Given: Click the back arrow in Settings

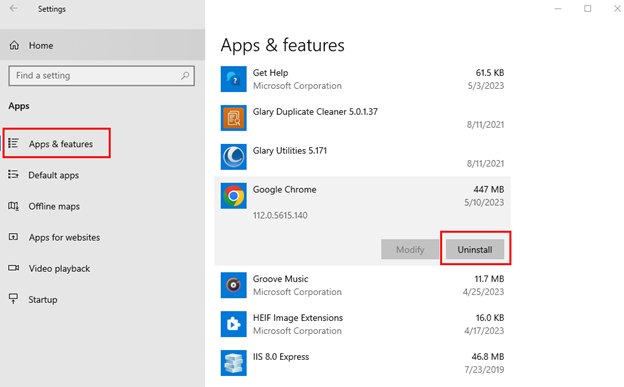Looking at the screenshot, I should 14,8.
